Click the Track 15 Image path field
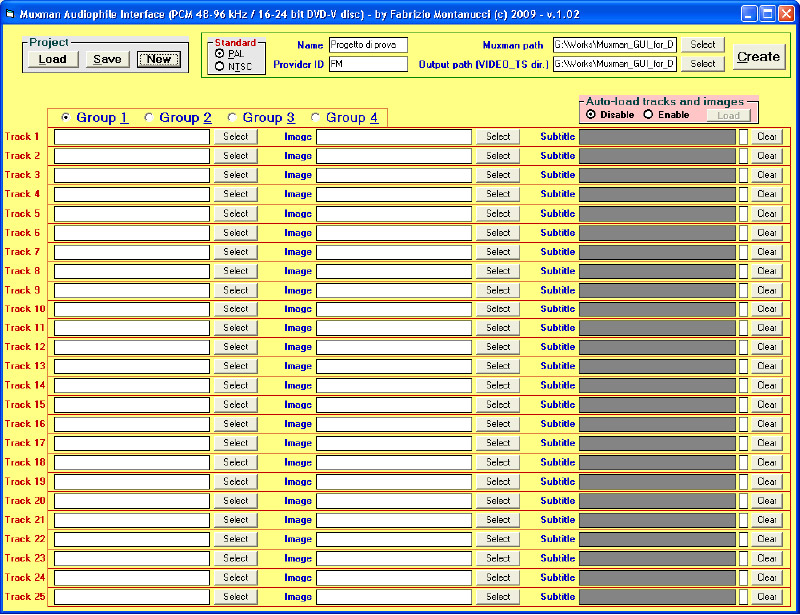 [x=394, y=405]
